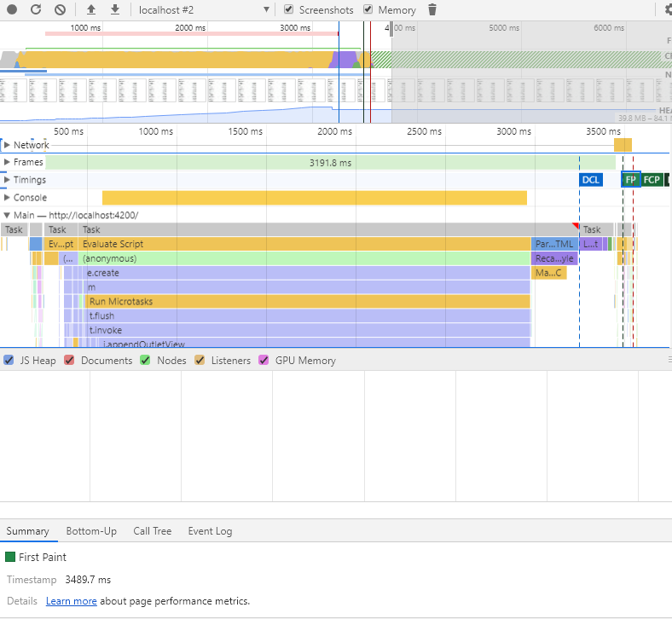Save profile using the download arrow icon
Screen dimensions: 672x619
[115, 9]
